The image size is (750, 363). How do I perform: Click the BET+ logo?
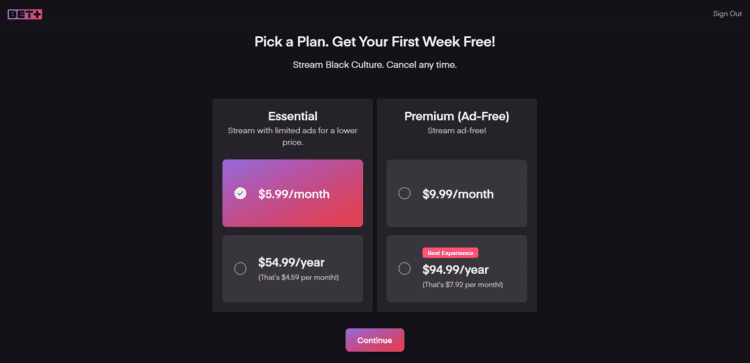(x=25, y=14)
